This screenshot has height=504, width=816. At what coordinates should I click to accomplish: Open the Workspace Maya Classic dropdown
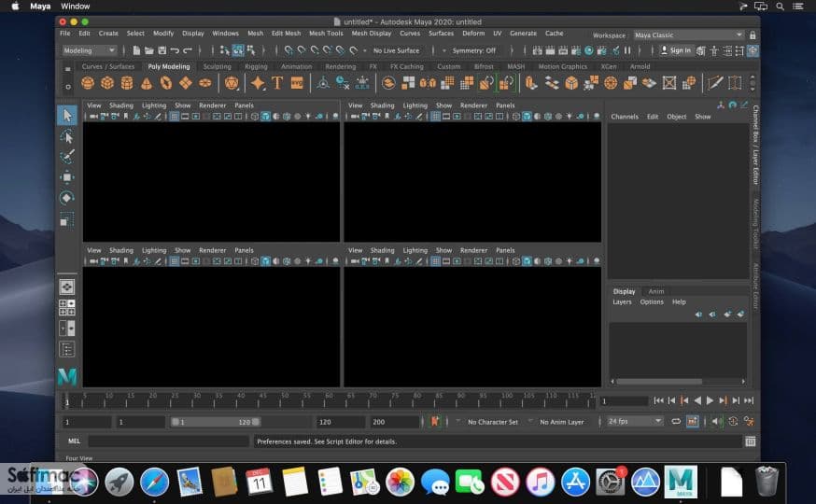[688, 35]
